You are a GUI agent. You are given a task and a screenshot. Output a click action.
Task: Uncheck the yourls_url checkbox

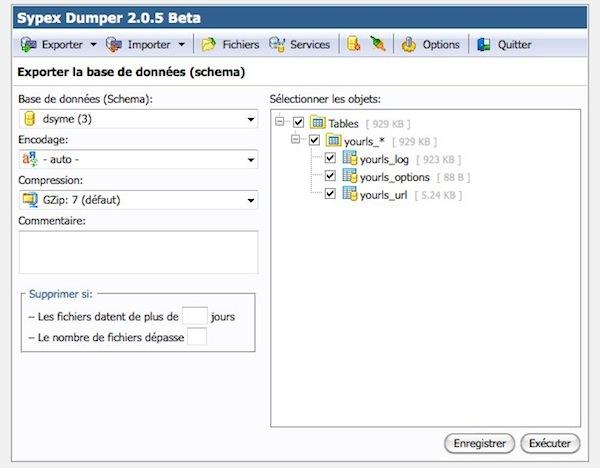coord(330,193)
